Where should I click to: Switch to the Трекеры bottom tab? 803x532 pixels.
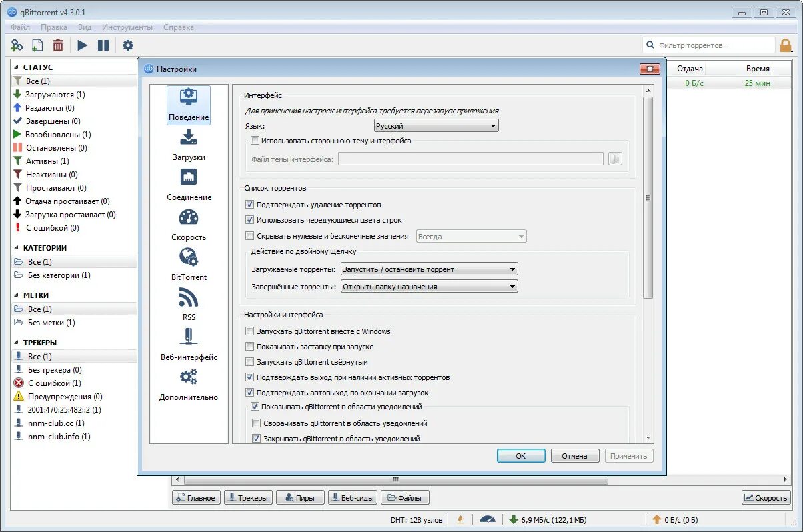click(248, 497)
